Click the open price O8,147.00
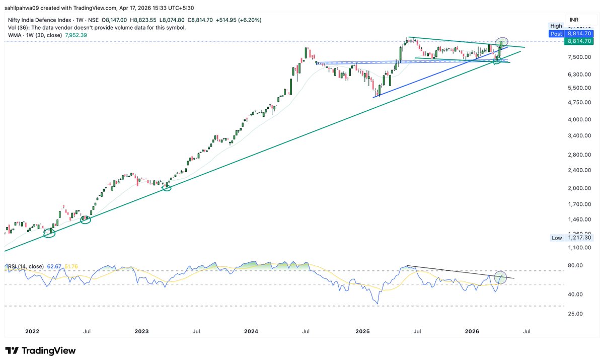Viewport: 604px width, 364px height. pyautogui.click(x=114, y=20)
